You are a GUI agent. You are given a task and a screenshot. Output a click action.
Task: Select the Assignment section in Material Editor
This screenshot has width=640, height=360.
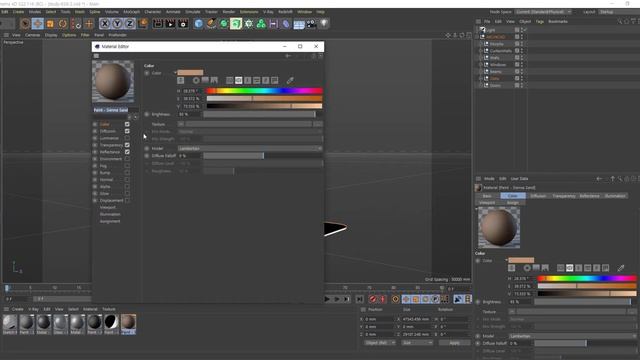110,221
